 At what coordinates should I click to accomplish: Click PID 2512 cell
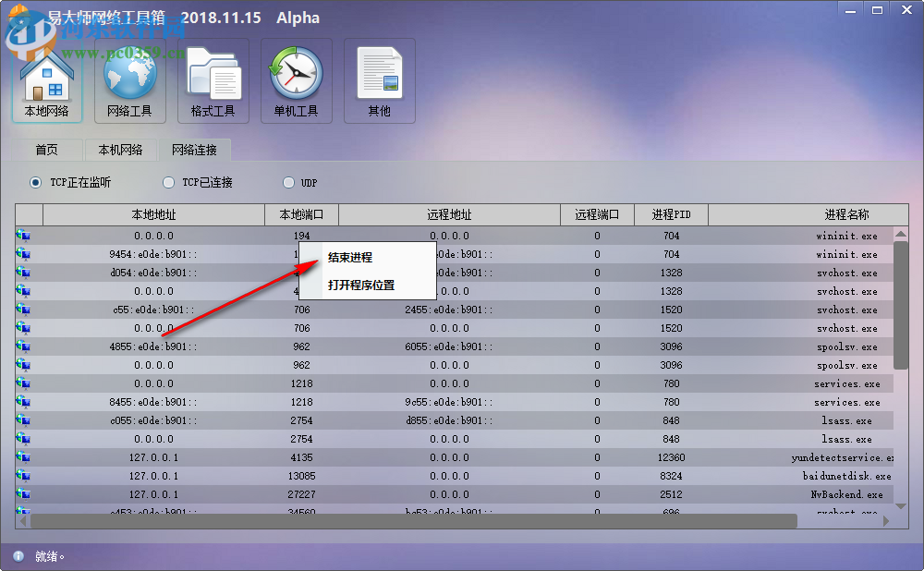pos(671,494)
